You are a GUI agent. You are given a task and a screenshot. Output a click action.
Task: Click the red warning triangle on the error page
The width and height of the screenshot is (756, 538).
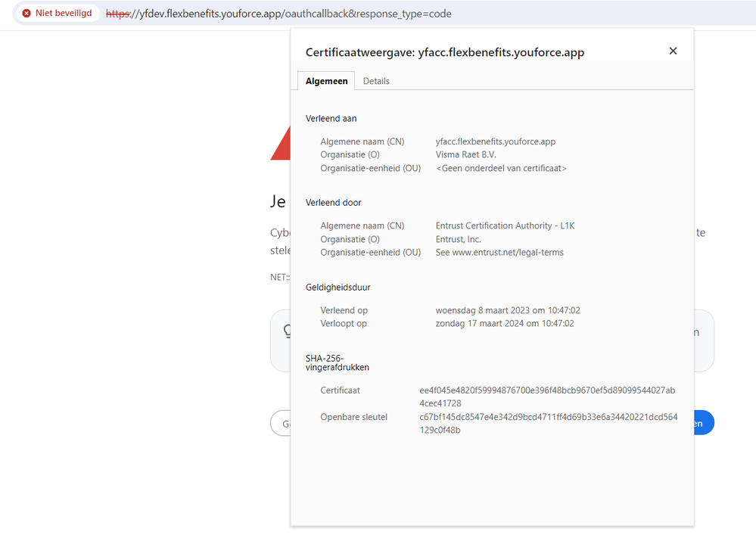(x=281, y=144)
